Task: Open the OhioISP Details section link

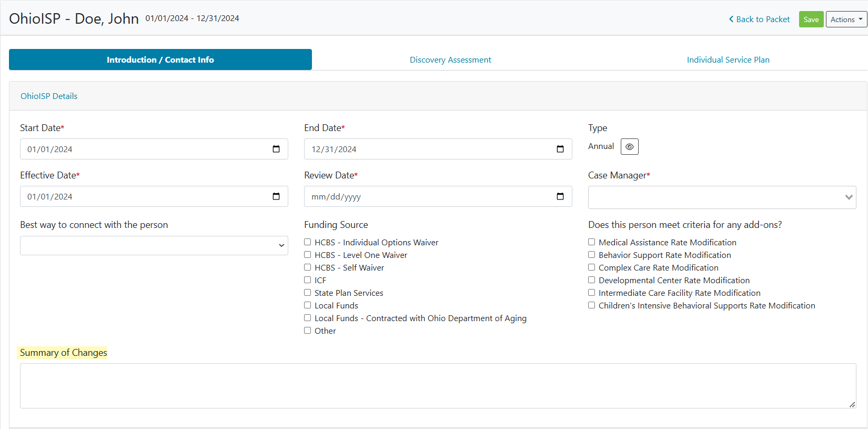Action: point(49,96)
